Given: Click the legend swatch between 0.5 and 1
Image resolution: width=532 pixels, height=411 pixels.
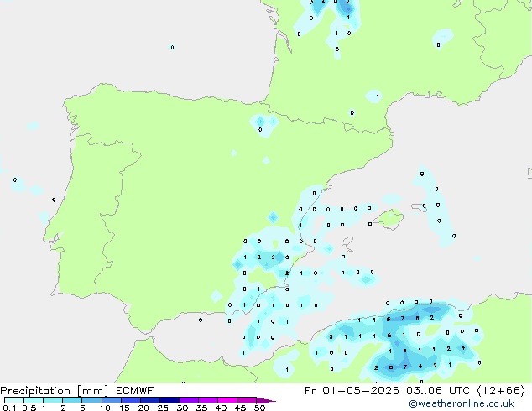Looking at the screenshot, I should click(34, 400).
